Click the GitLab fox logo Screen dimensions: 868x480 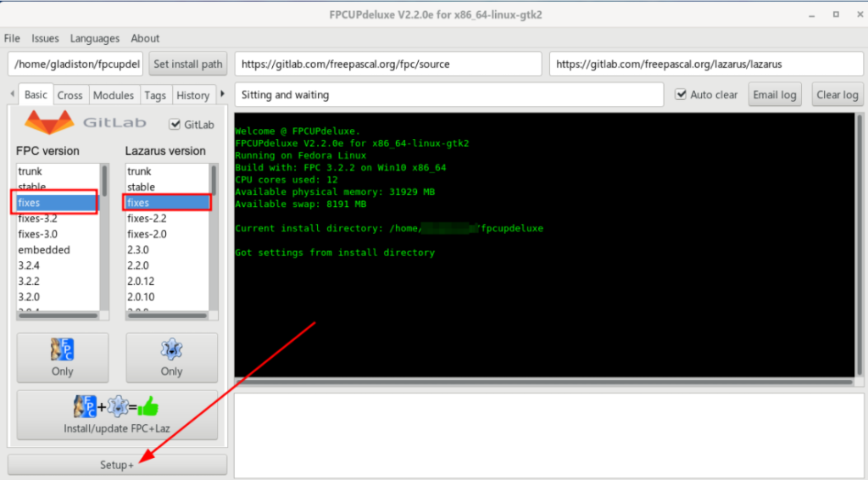pos(48,123)
